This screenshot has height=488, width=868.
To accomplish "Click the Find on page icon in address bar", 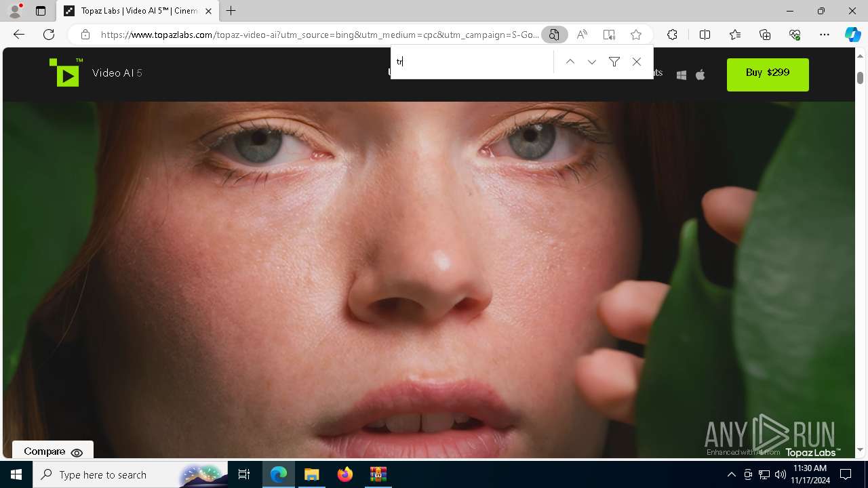I will tap(554, 35).
